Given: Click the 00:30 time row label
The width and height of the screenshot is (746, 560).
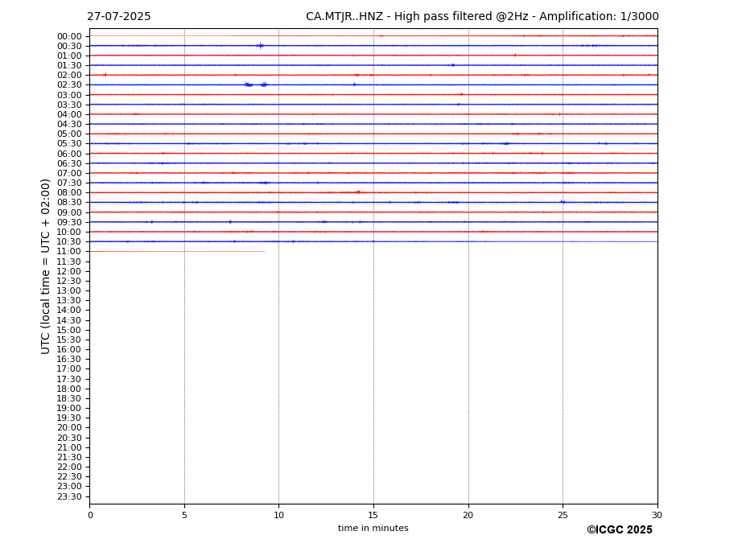Looking at the screenshot, I should (x=69, y=46).
